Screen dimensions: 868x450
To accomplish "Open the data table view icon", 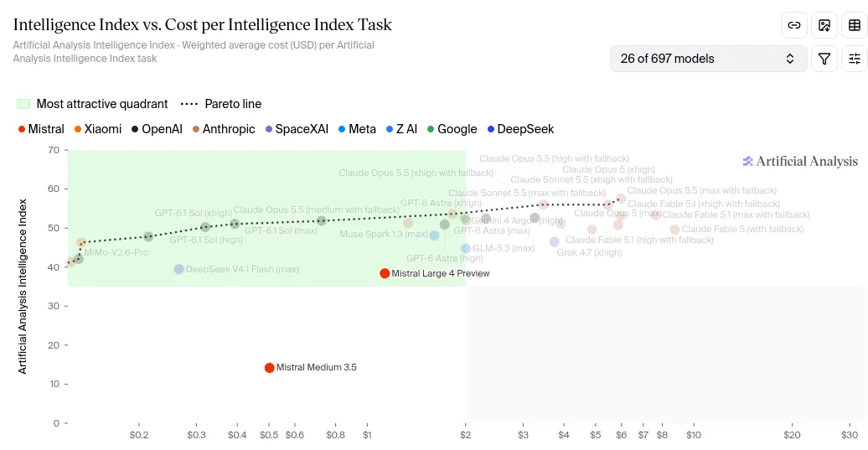I will (x=855, y=25).
